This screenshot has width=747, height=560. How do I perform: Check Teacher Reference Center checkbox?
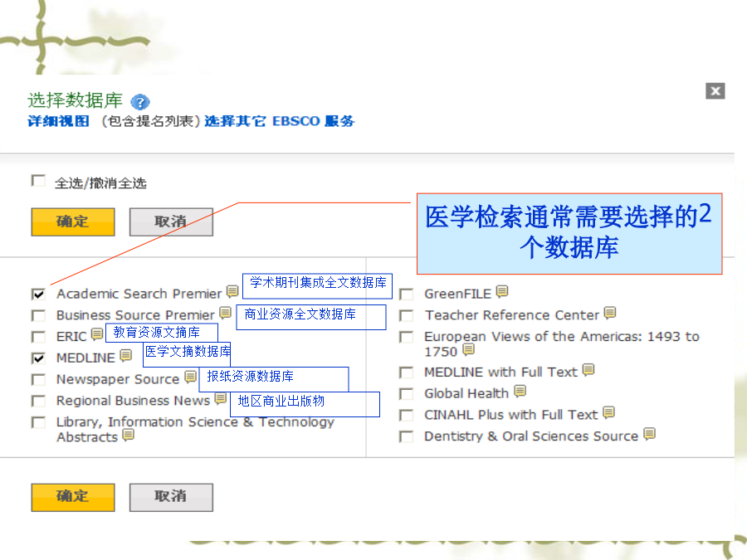407,316
